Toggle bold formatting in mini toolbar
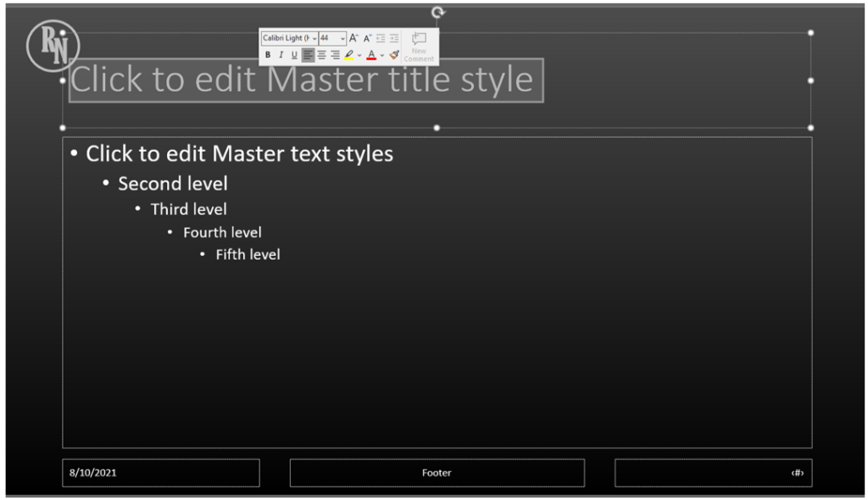 click(268, 55)
